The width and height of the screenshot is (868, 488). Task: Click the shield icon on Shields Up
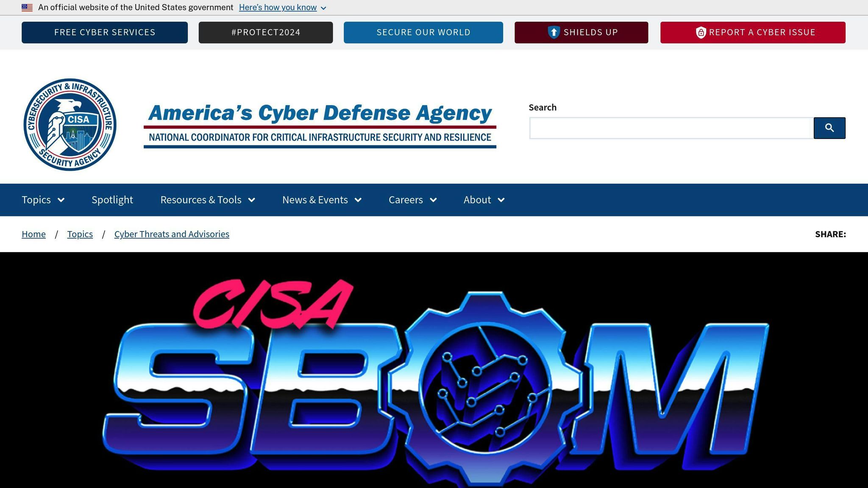point(554,33)
